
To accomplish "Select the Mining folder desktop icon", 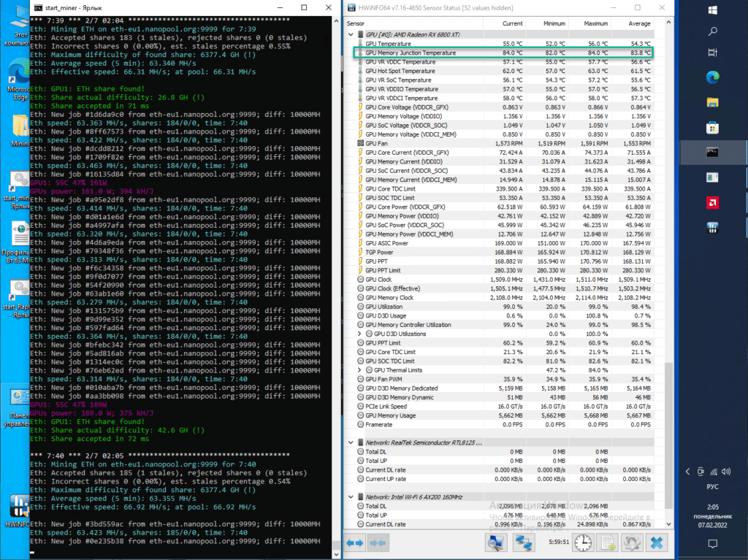I will [20, 130].
